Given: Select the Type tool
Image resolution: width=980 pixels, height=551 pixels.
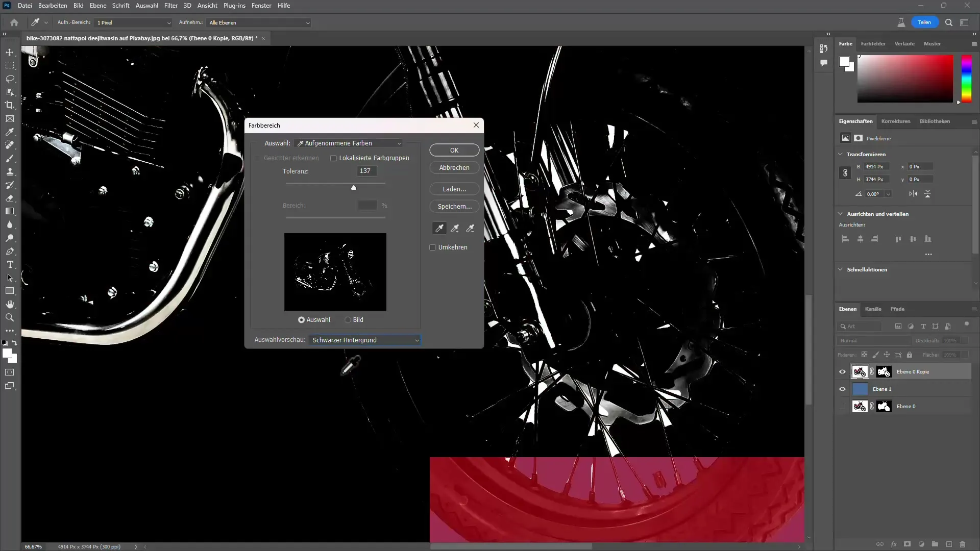Looking at the screenshot, I should click(10, 264).
